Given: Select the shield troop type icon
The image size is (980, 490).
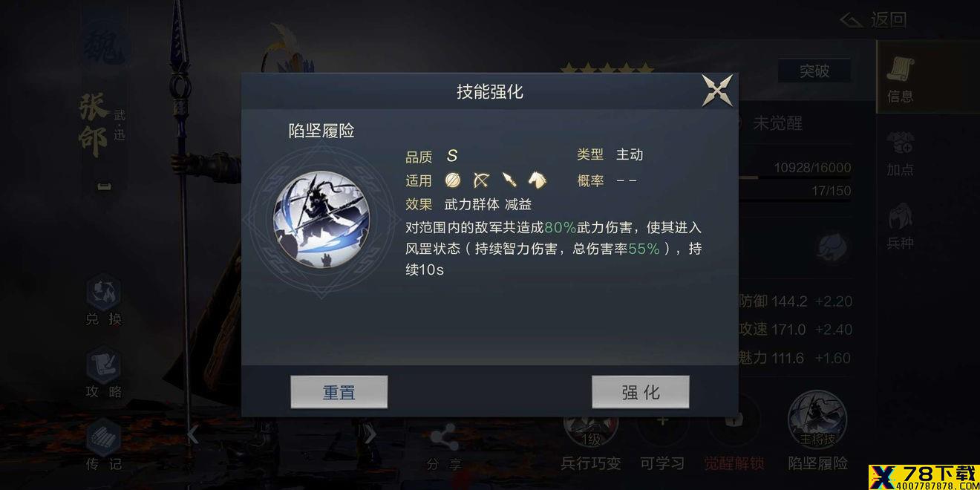Looking at the screenshot, I should (453, 180).
